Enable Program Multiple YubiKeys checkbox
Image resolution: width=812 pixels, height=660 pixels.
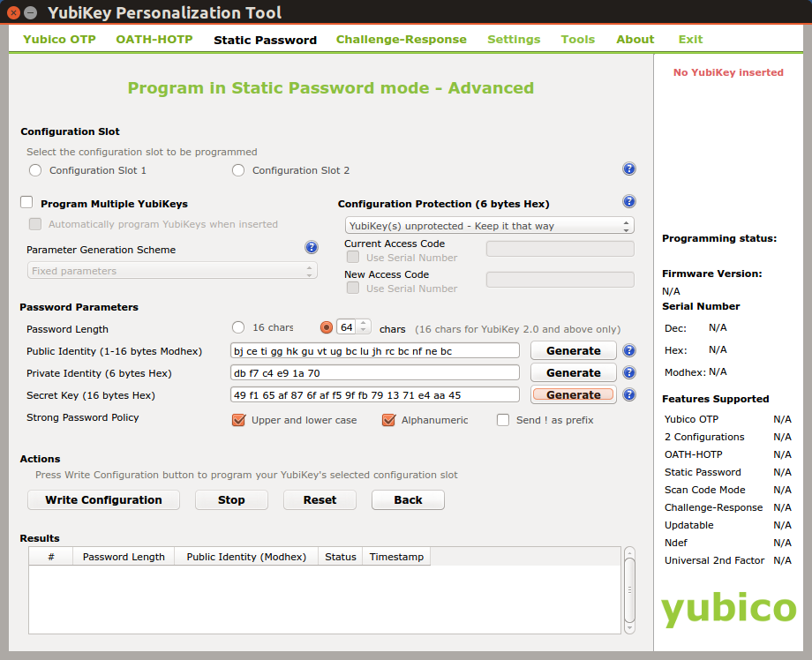[26, 202]
